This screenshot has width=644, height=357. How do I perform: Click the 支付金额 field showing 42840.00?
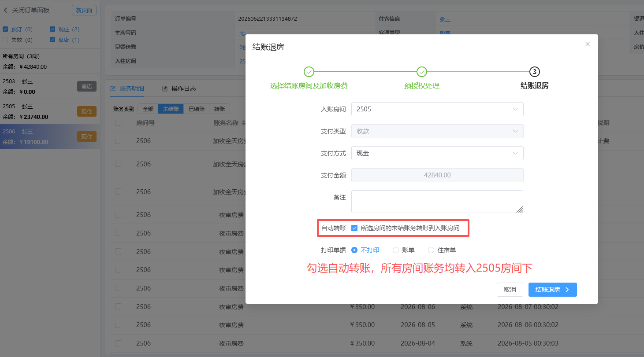[437, 175]
